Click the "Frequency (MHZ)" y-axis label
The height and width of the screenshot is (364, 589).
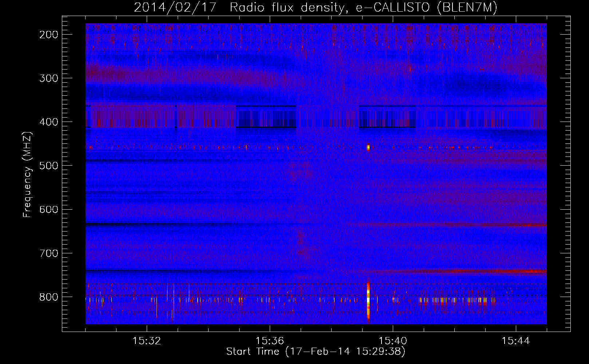coord(27,175)
